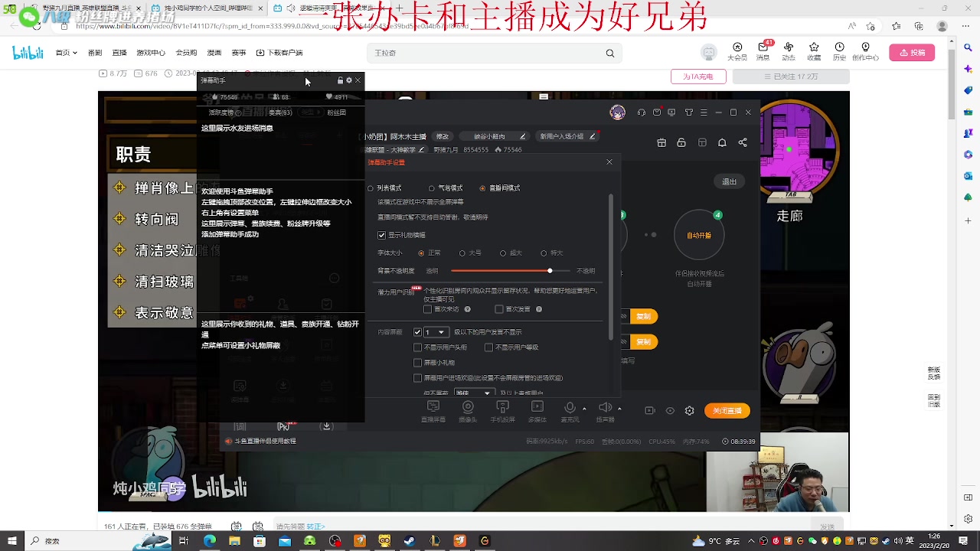
Task: Expand the microphone options chevron
Action: coord(583,408)
